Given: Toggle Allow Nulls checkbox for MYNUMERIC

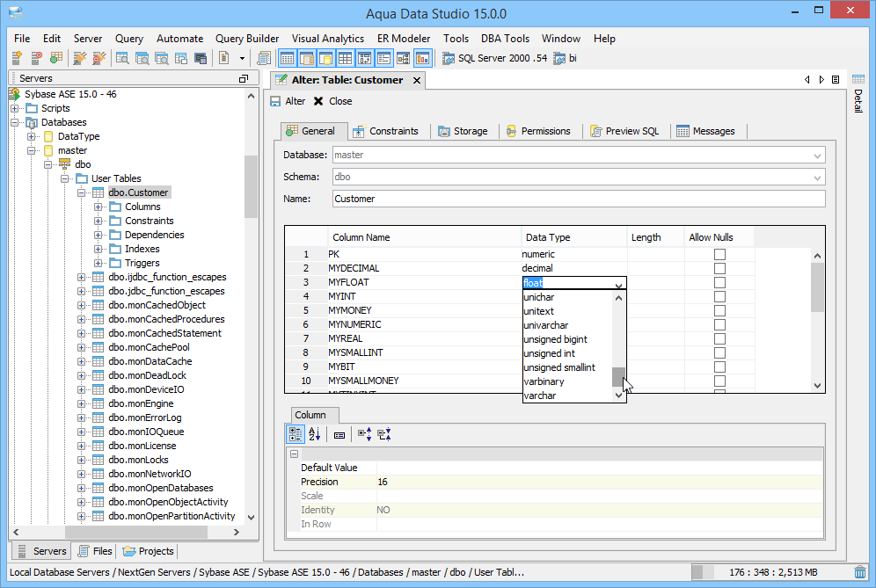Looking at the screenshot, I should [719, 324].
